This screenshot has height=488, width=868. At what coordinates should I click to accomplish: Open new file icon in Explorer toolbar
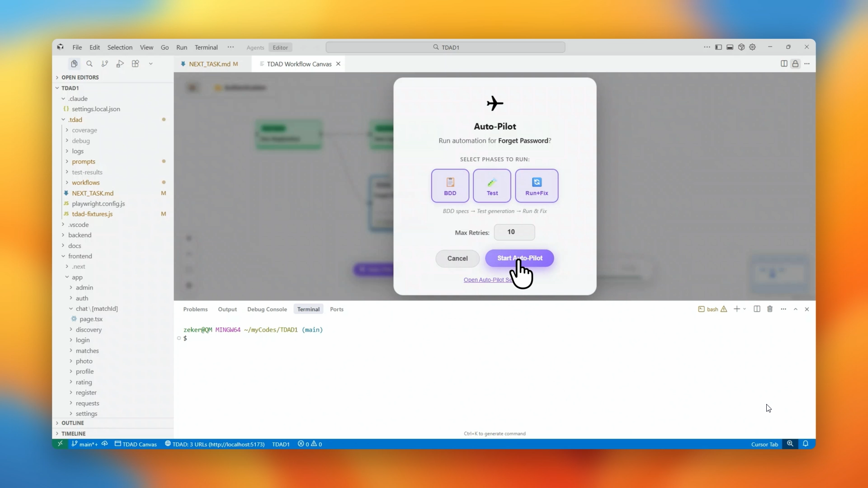74,64
